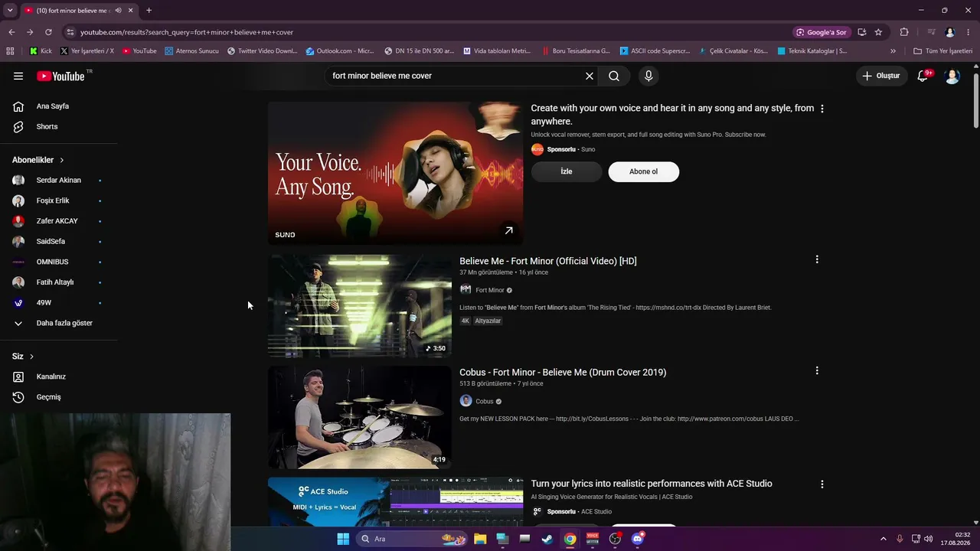The image size is (980, 551).
Task: Open File Explorer from the taskbar
Action: [480, 539]
